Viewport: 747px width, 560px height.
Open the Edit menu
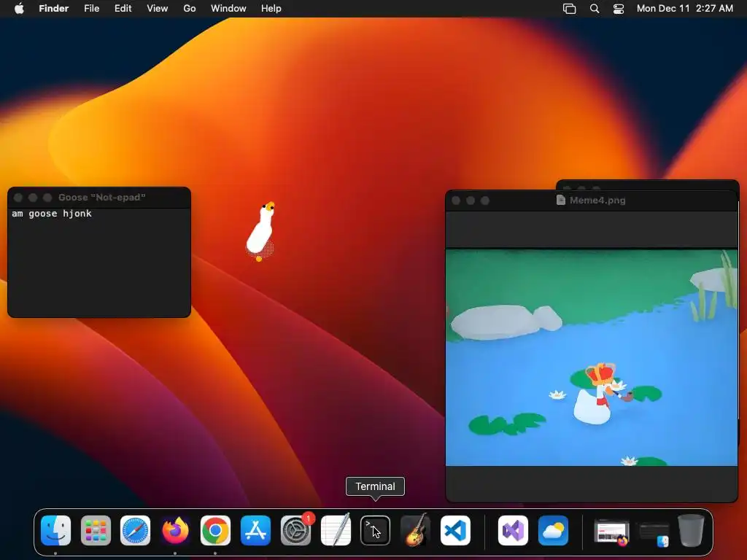point(123,9)
